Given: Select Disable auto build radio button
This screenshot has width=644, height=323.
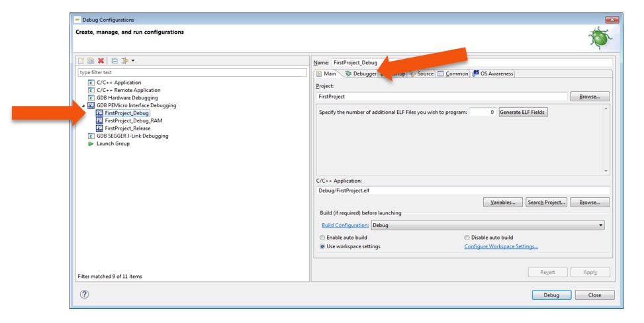Looking at the screenshot, I should [467, 238].
